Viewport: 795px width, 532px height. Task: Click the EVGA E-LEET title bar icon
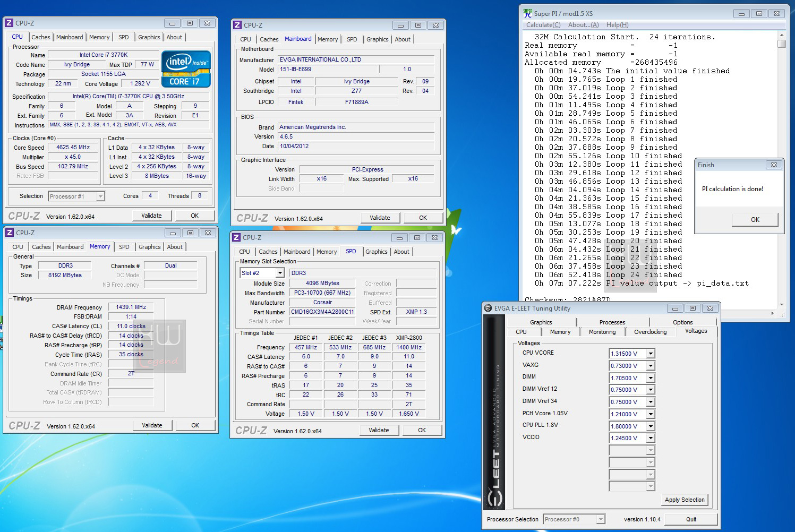(x=488, y=308)
